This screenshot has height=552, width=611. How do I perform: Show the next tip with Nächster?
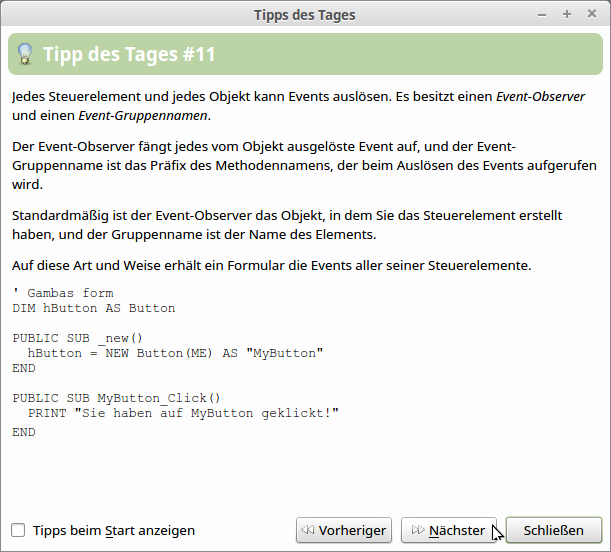tap(448, 530)
